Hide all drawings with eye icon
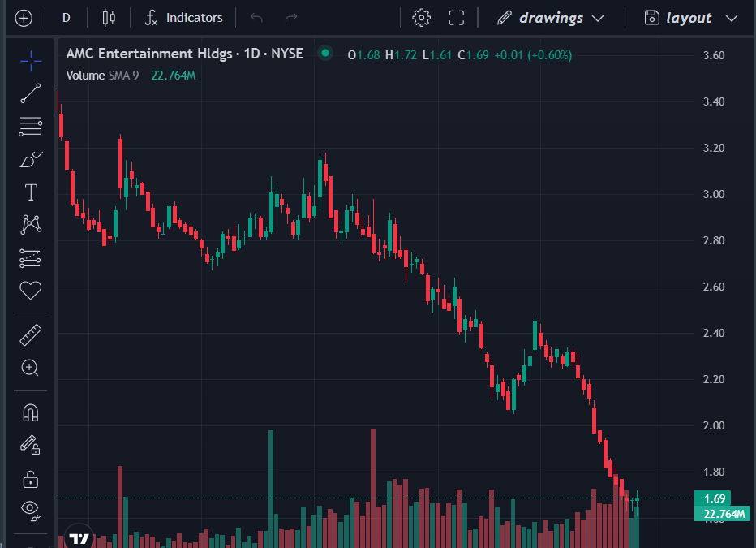756x548 pixels. (x=31, y=510)
